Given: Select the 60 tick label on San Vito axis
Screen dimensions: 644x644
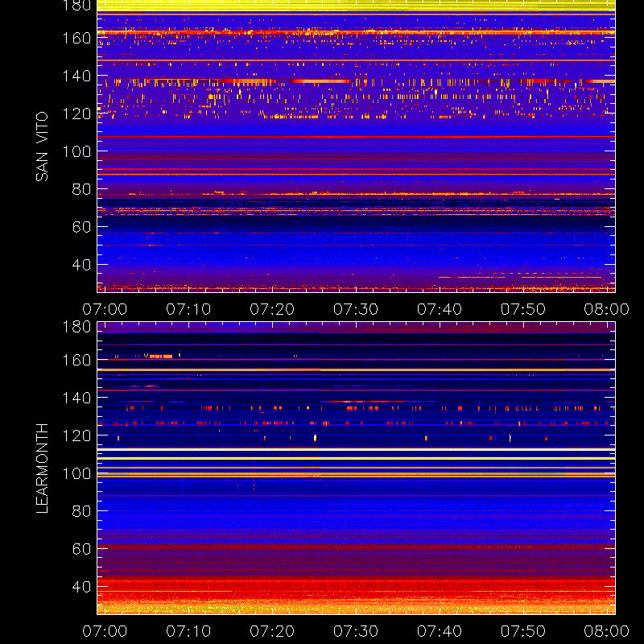Looking at the screenshot, I should click(x=81, y=227).
